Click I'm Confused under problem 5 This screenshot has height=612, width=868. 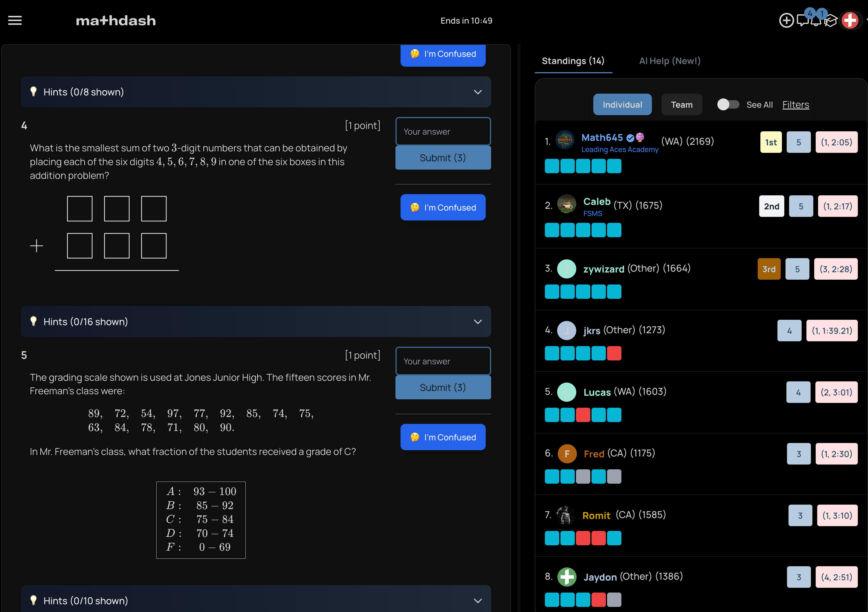[443, 437]
